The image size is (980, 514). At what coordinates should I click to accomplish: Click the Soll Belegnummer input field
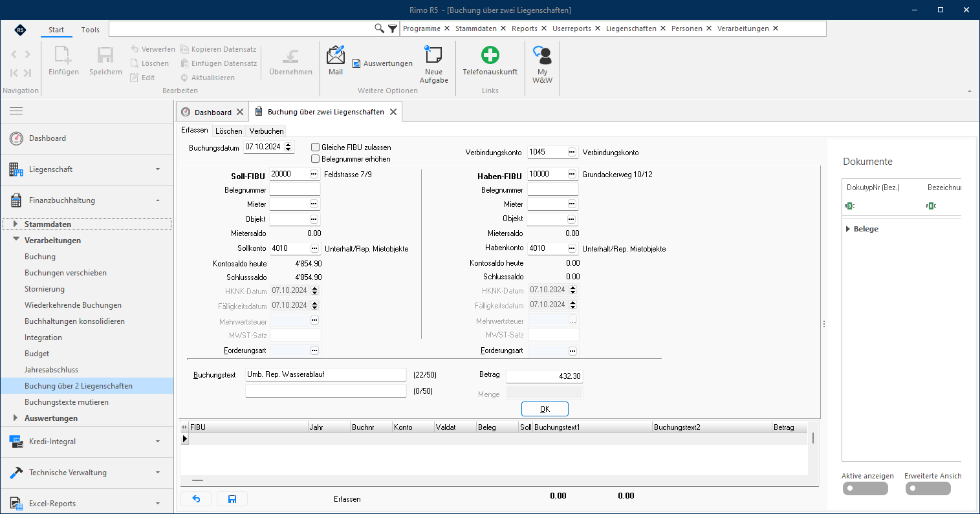click(295, 189)
